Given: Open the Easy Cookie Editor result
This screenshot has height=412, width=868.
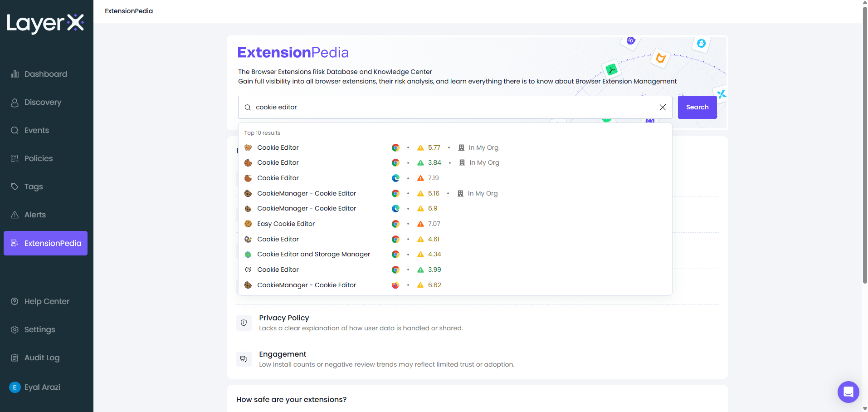Looking at the screenshot, I should click(x=286, y=224).
